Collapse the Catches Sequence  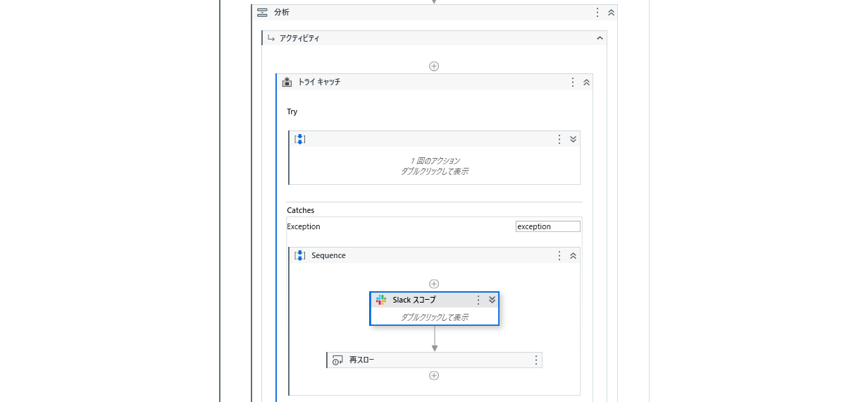point(573,255)
